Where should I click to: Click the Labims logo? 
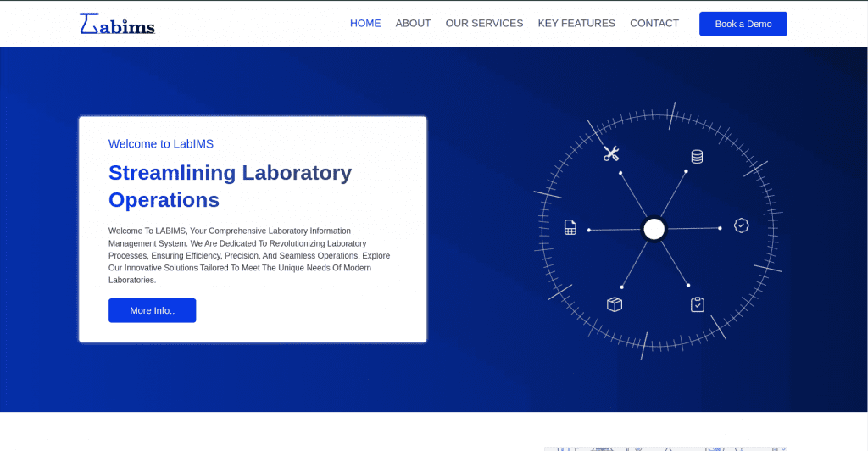(x=117, y=24)
